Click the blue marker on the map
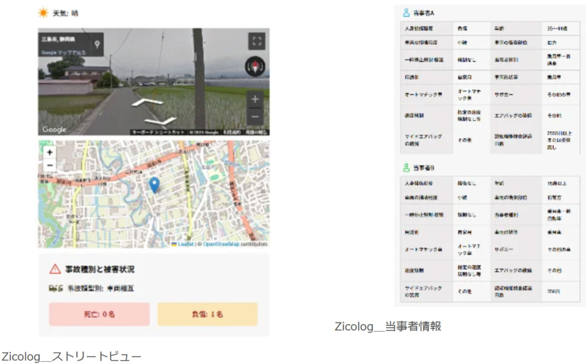Screen dimensions: 588x364 point(154,185)
